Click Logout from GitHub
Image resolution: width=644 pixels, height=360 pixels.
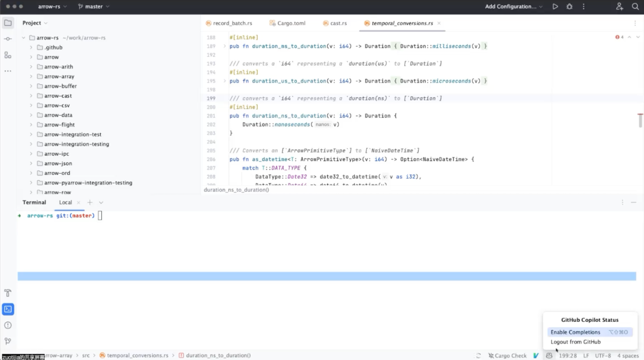coord(575,341)
